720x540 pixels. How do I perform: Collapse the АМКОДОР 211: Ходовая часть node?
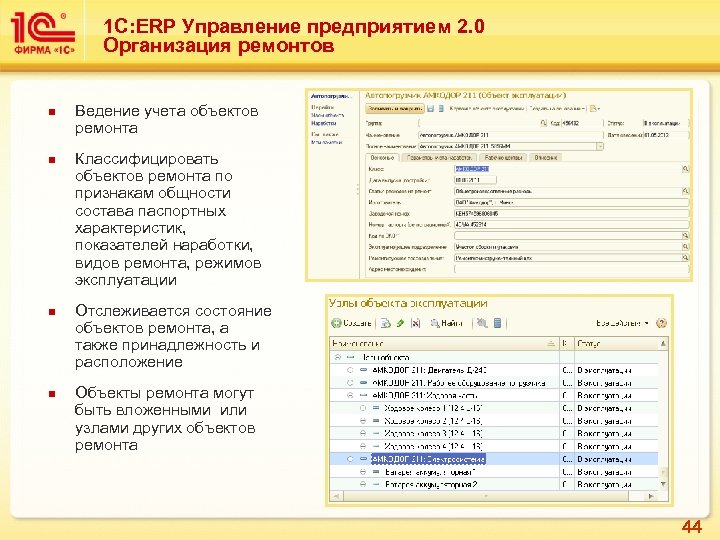coord(350,395)
